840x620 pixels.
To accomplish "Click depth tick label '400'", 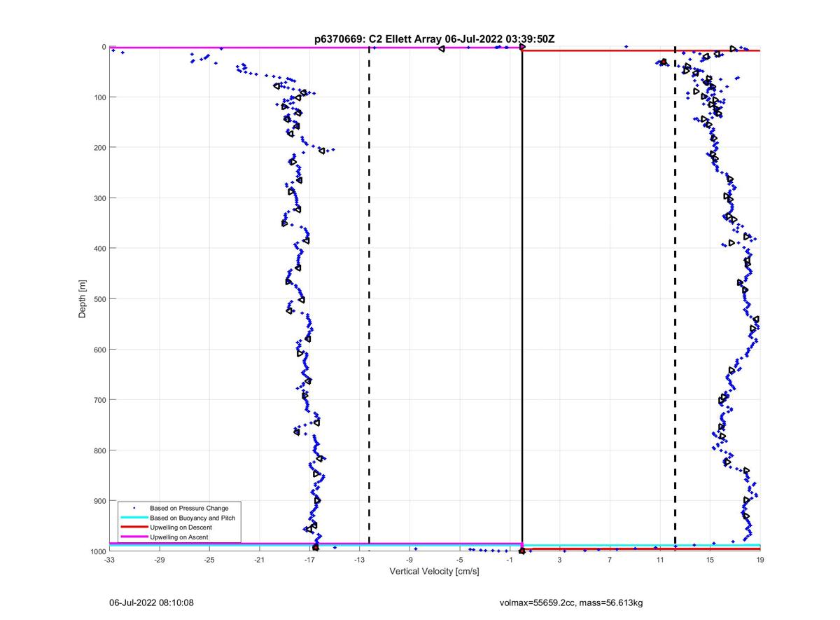I will [99, 249].
